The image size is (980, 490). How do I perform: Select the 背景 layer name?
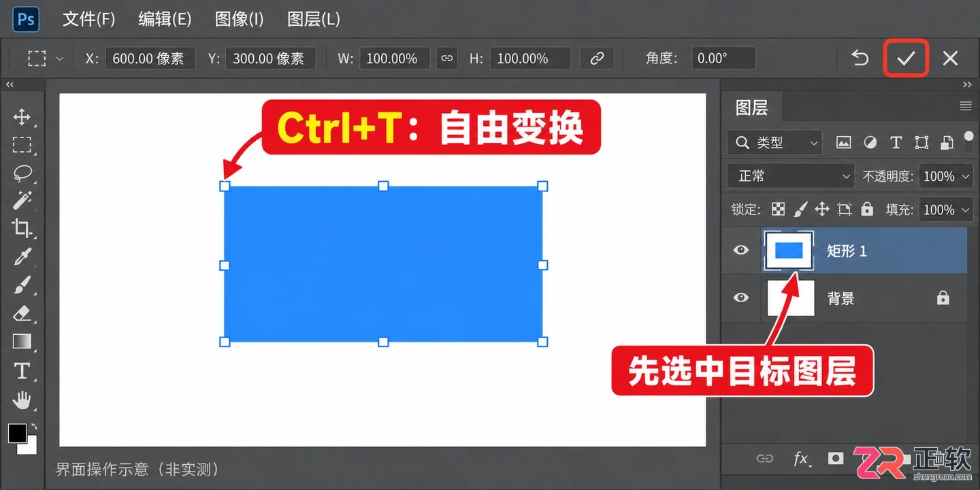841,299
